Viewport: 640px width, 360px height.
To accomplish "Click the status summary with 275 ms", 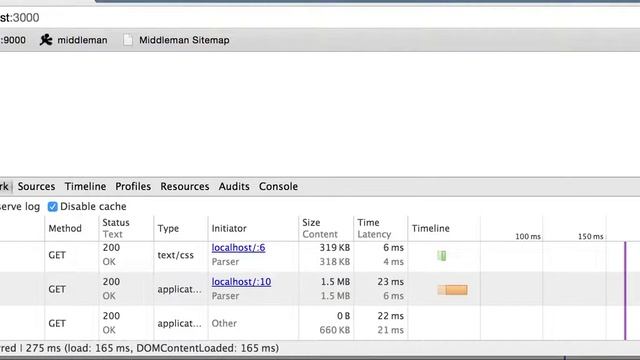I will pyautogui.click(x=140, y=348).
